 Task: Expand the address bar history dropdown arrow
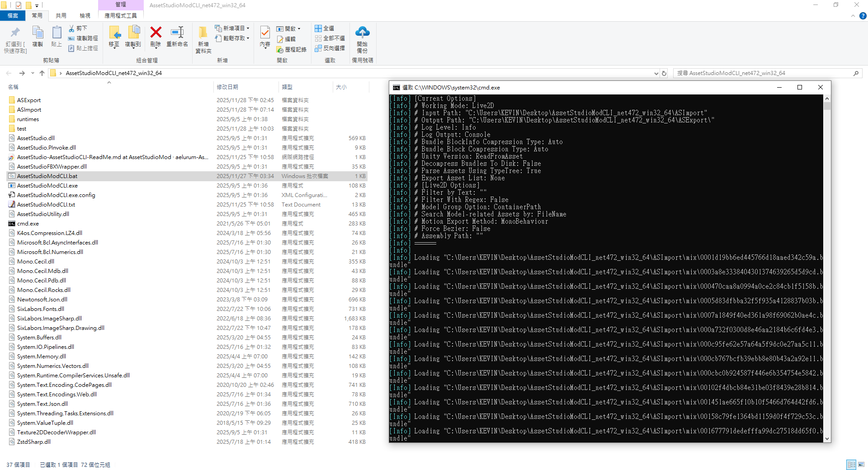point(656,73)
